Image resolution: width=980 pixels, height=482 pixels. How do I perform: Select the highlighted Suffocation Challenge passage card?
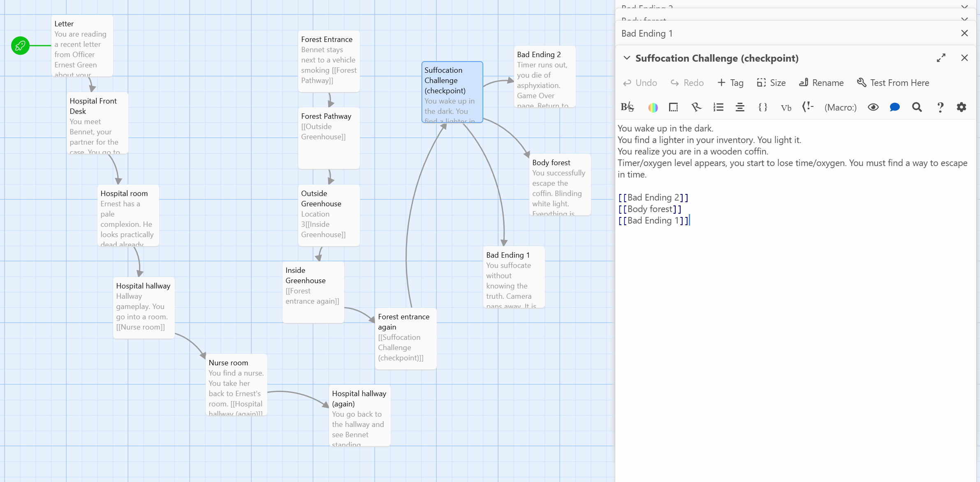(x=452, y=92)
